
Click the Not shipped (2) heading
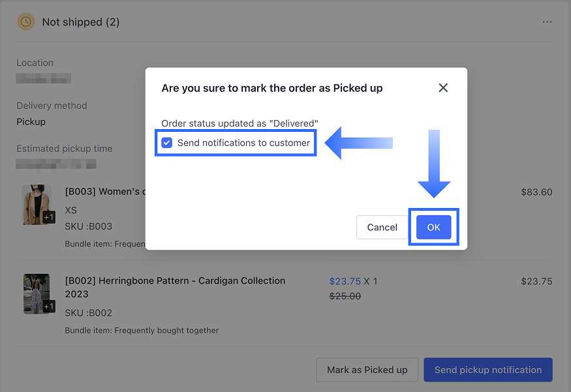coord(80,22)
